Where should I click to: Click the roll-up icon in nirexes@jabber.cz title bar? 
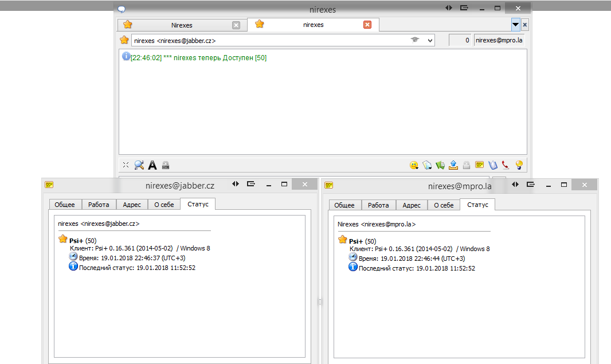(251, 184)
